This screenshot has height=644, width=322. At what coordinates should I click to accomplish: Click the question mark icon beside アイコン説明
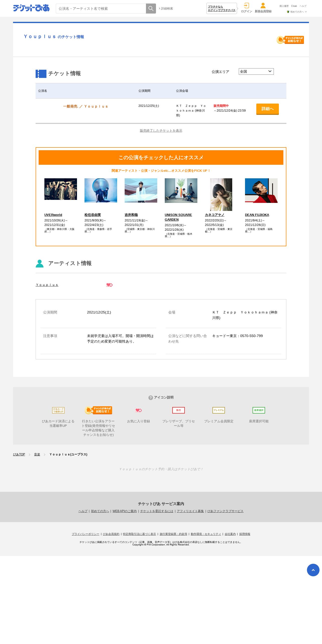click(151, 398)
